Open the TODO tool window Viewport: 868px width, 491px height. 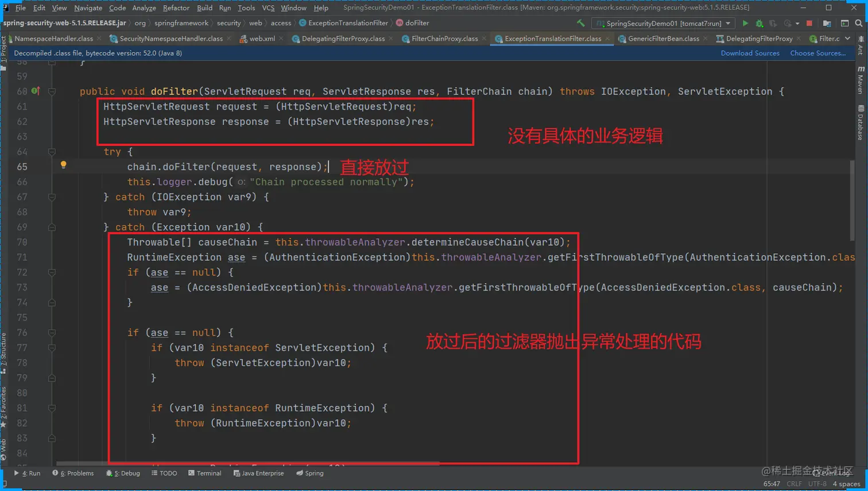coord(164,473)
